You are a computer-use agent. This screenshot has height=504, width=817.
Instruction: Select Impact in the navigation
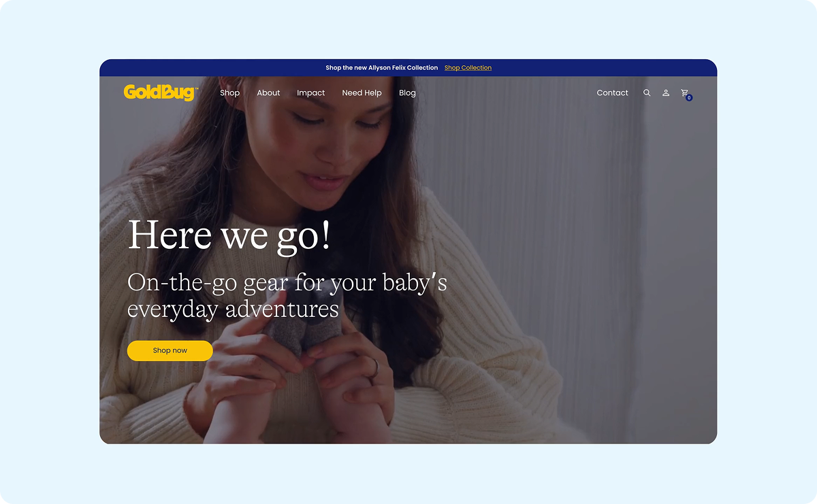click(x=310, y=93)
